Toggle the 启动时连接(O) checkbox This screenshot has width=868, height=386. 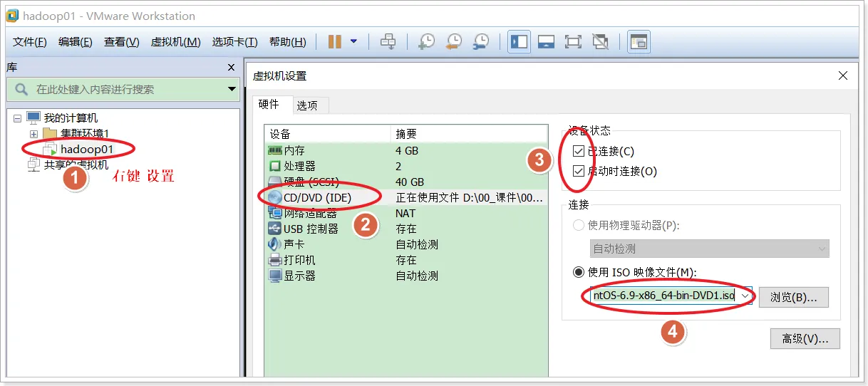[x=579, y=172]
